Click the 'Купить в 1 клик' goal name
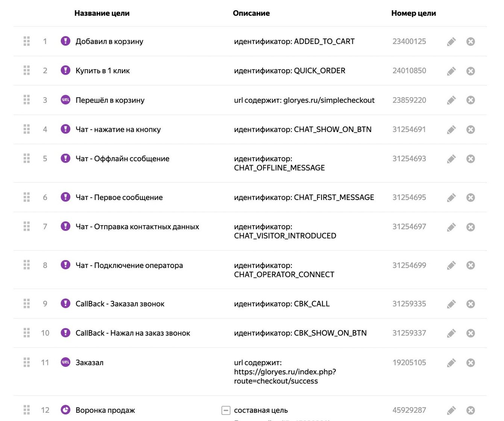Image resolution: width=504 pixels, height=421 pixels. coord(103,71)
